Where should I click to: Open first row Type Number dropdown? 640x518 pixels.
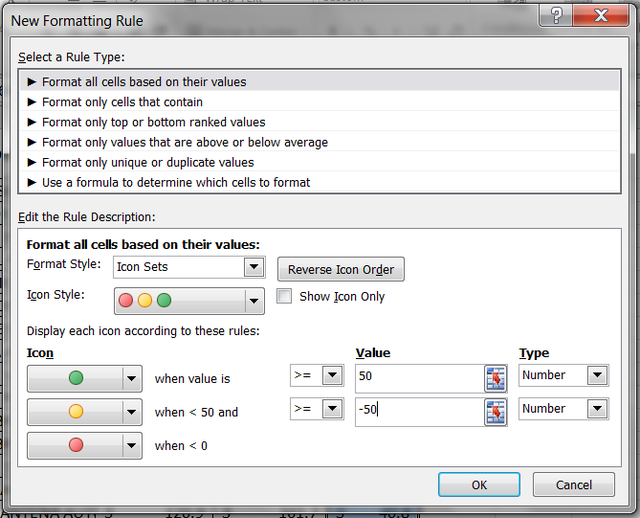[597, 376]
